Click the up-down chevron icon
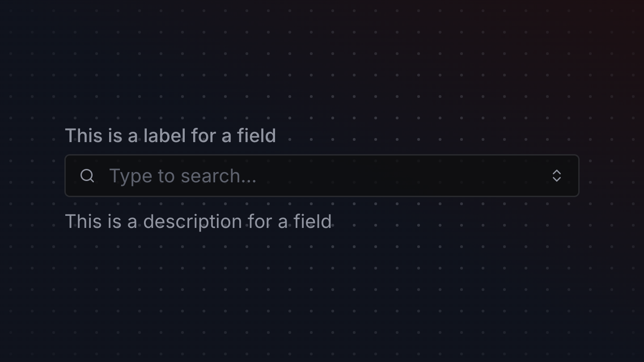The width and height of the screenshot is (644, 362). point(556,176)
